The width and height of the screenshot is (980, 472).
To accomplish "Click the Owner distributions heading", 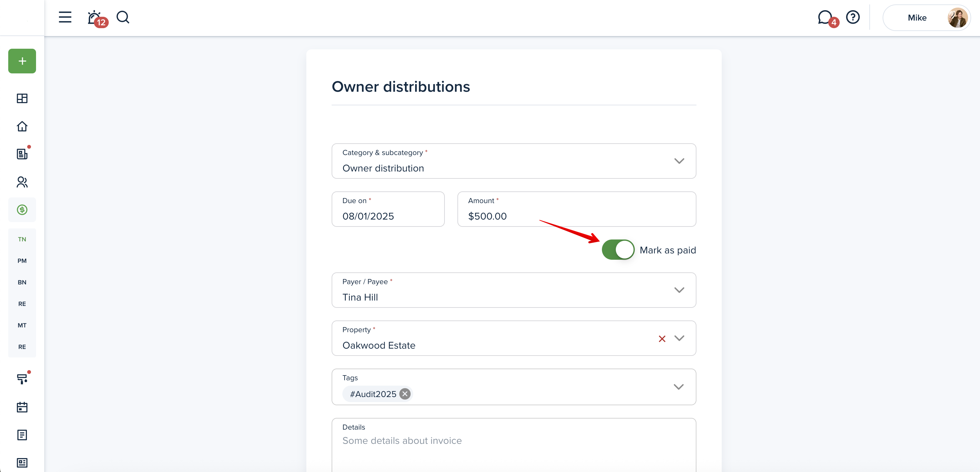I will 401,87.
